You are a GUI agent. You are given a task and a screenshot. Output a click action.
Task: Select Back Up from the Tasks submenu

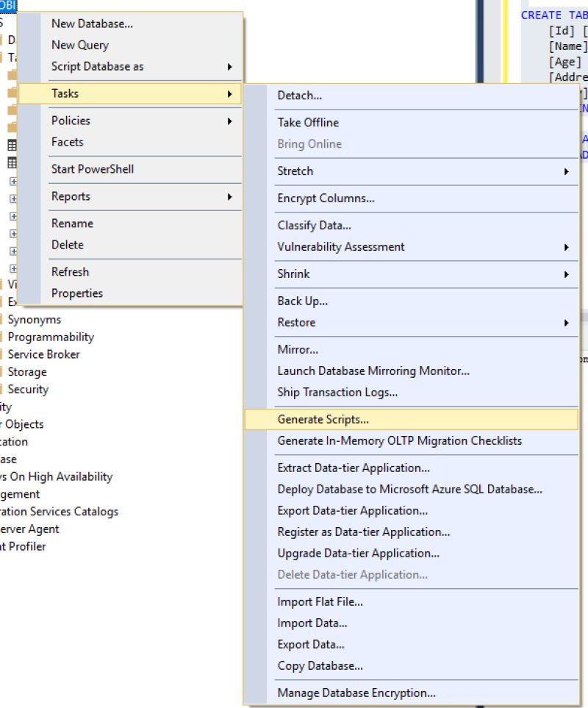point(301,301)
